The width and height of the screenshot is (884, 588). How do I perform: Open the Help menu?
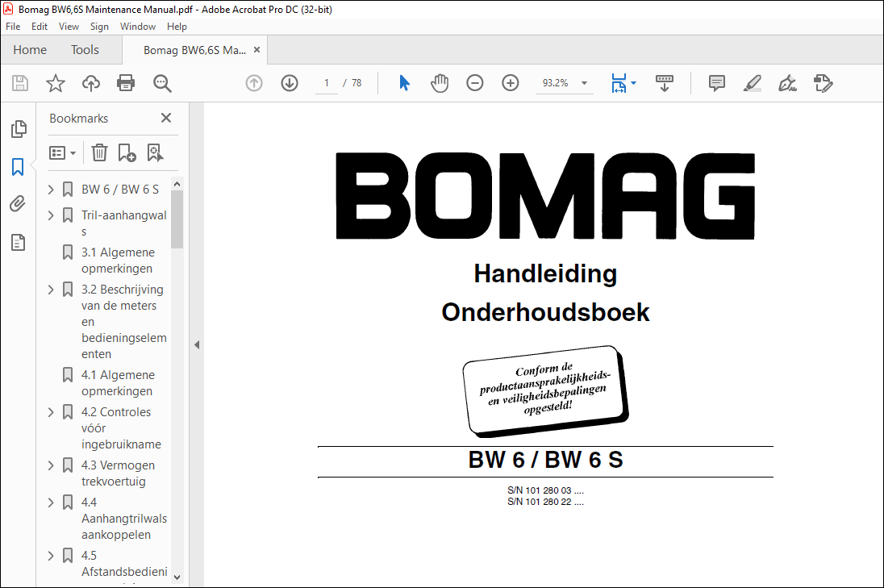177,27
